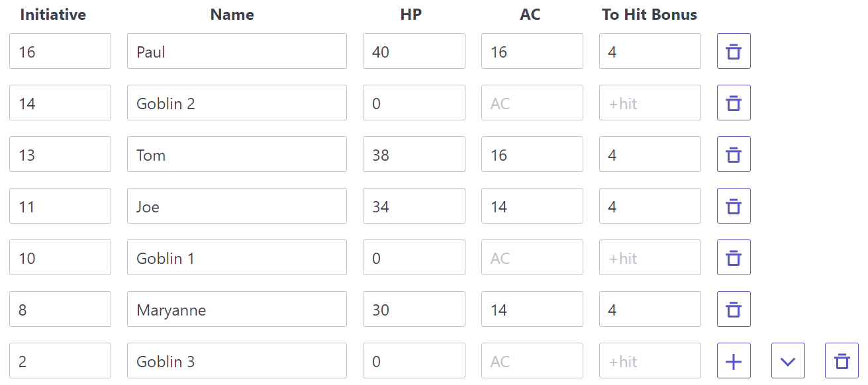Image resolution: width=868 pixels, height=385 pixels.
Task: Click the +hit placeholder field for Goblin 3
Action: point(650,361)
